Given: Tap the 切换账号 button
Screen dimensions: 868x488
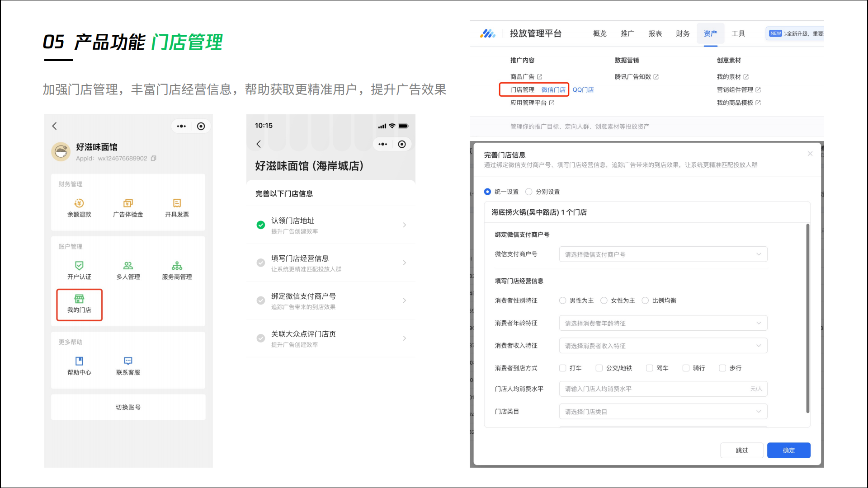Looking at the screenshot, I should (128, 407).
